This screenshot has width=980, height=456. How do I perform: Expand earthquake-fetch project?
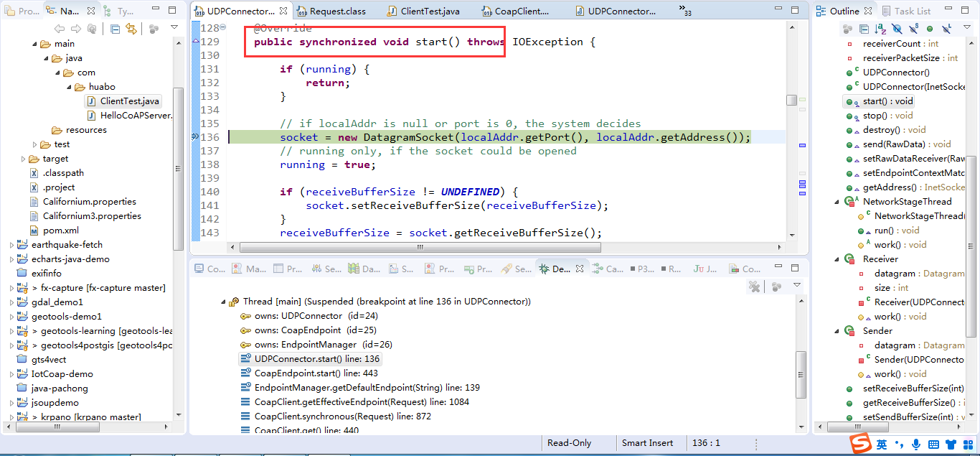11,245
